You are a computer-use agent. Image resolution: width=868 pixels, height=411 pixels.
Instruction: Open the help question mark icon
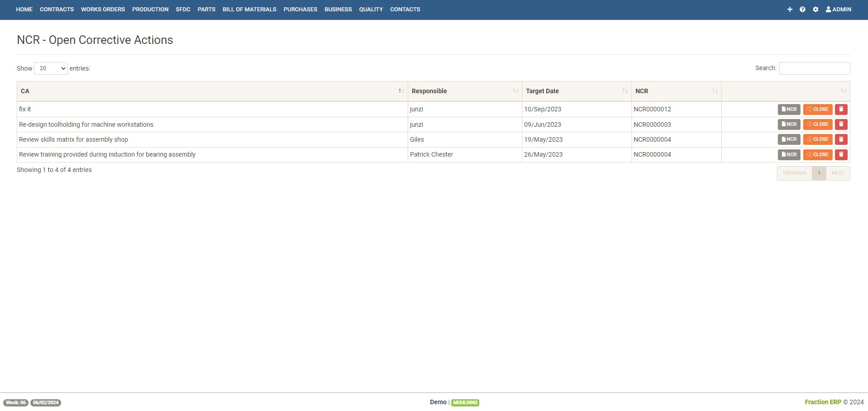(802, 10)
